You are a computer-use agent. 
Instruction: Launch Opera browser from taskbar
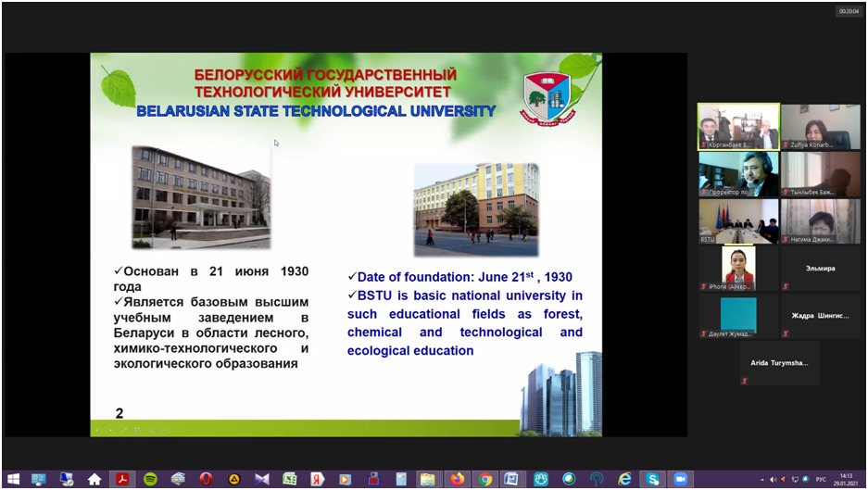tap(206, 479)
